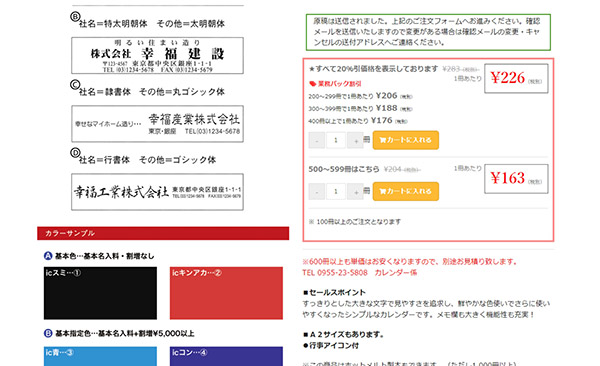Click the 300~399冊 ¥188 pricing line
This screenshot has width=600, height=366.
360,108
